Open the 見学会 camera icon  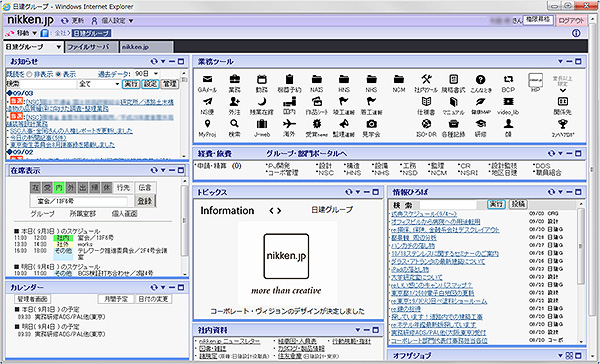(371, 124)
